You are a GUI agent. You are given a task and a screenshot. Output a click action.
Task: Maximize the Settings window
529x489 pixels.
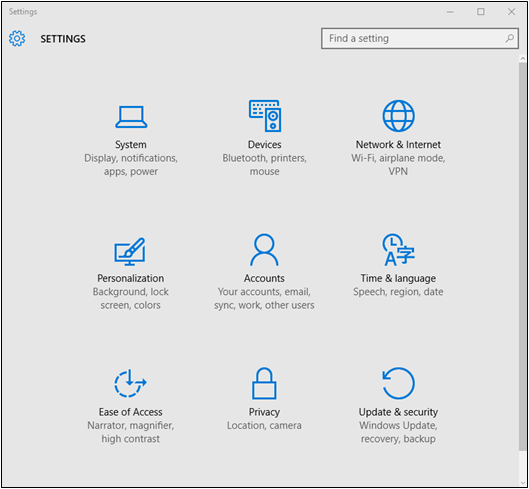click(x=481, y=12)
